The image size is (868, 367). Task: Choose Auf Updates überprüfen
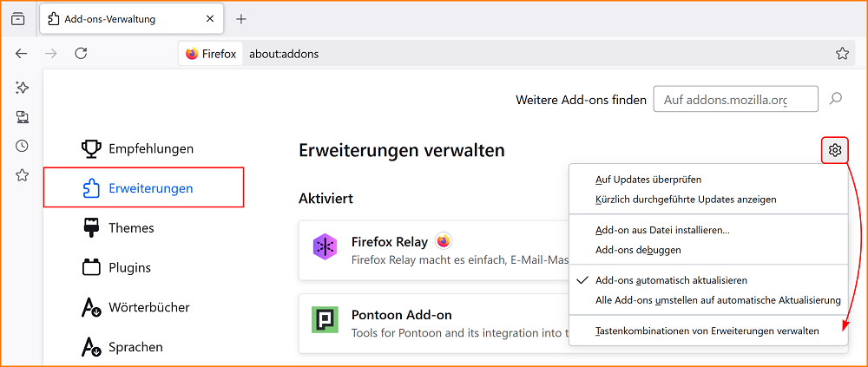(708, 180)
